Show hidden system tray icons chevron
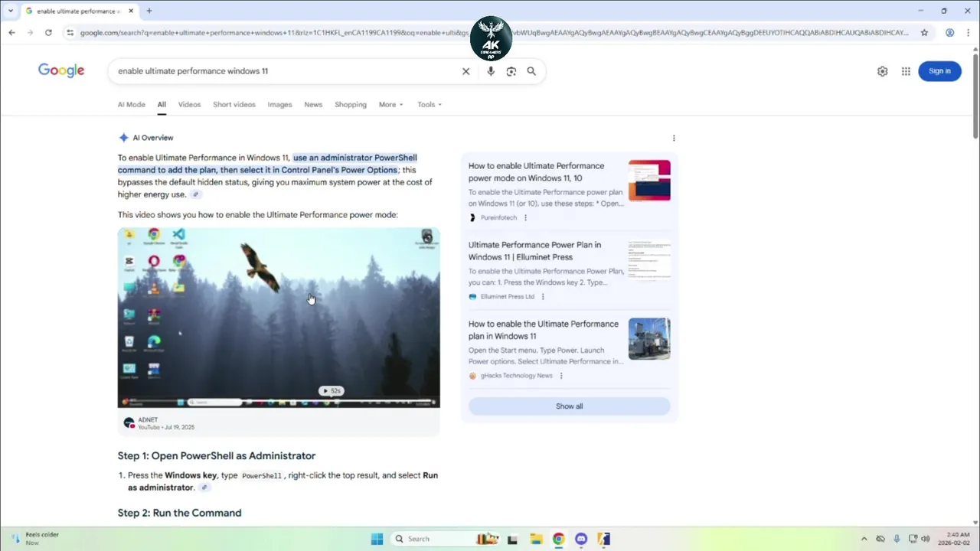980x551 pixels. [x=864, y=539]
